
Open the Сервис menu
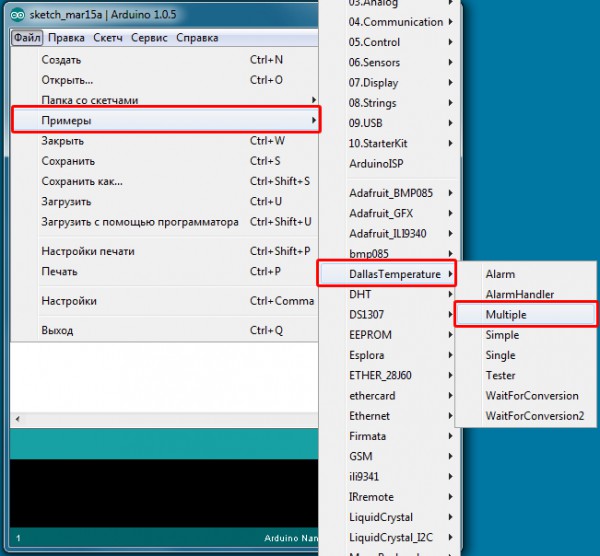coord(149,38)
